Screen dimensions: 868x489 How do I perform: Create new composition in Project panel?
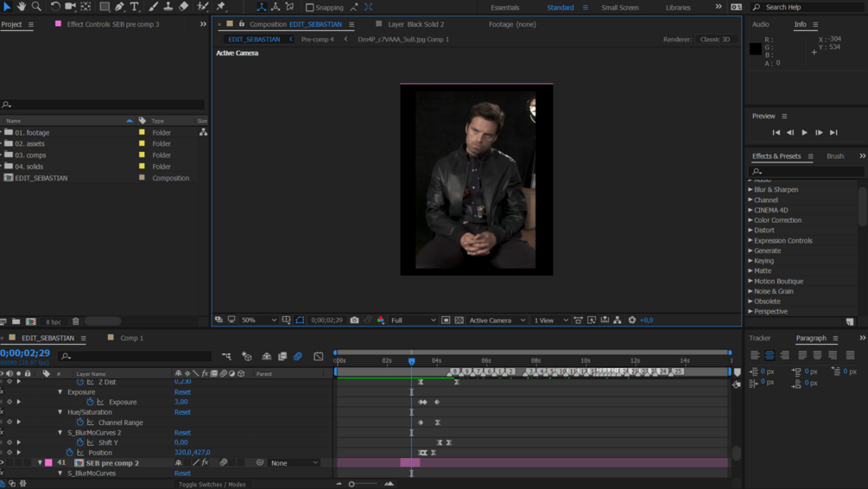(x=31, y=321)
